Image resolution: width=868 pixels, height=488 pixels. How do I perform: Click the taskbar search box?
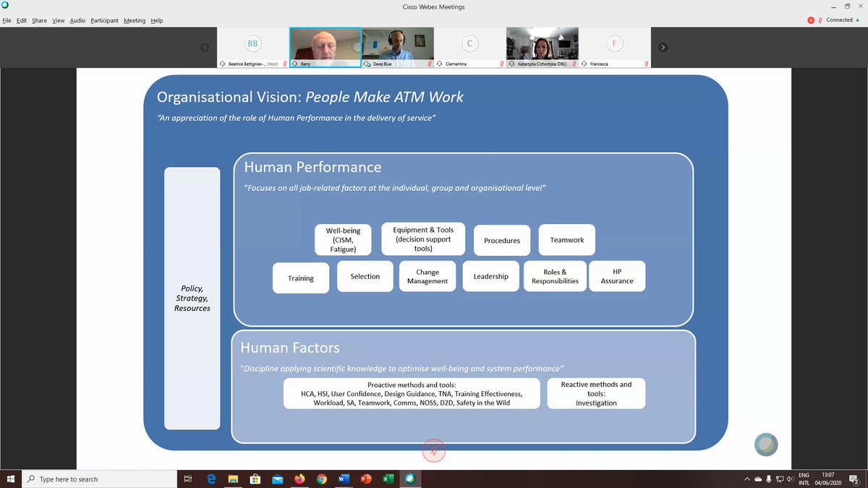point(99,479)
